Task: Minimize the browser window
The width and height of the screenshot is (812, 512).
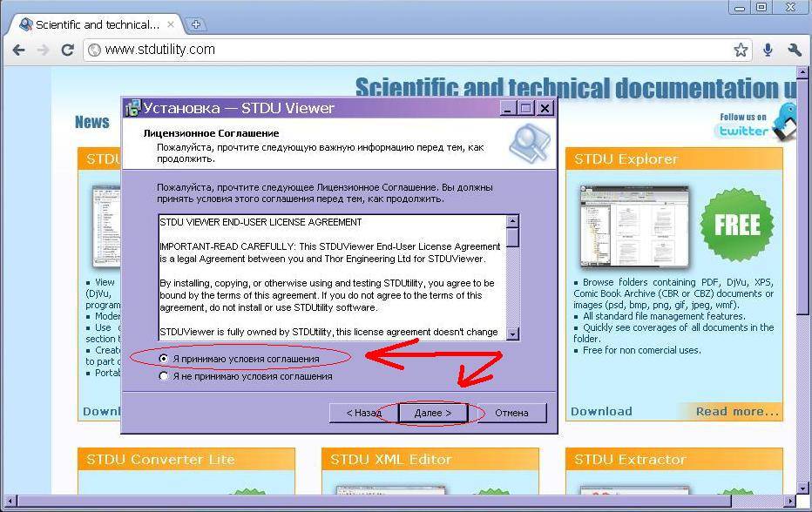Action: coord(740,7)
